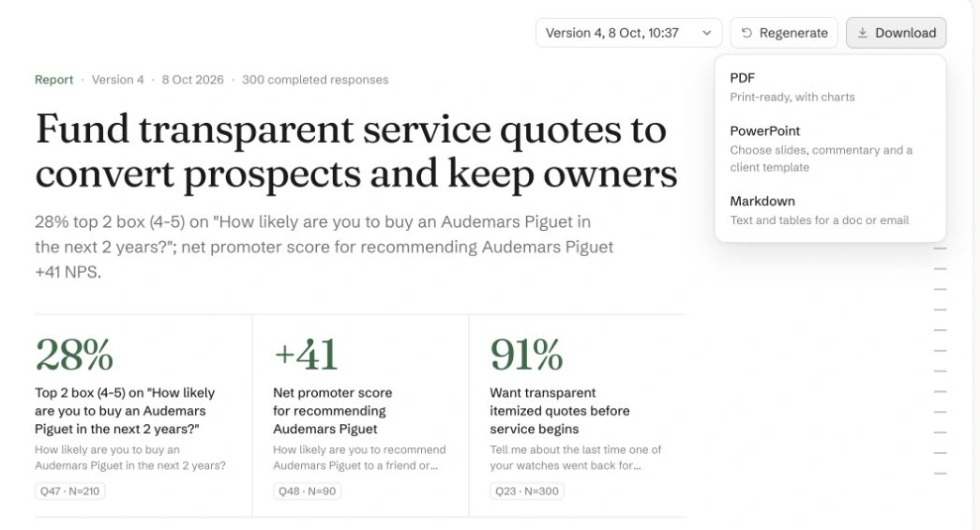This screenshot has height=530, width=980.
Task: Click 'Print-ready, with charts' description
Action: pos(792,97)
